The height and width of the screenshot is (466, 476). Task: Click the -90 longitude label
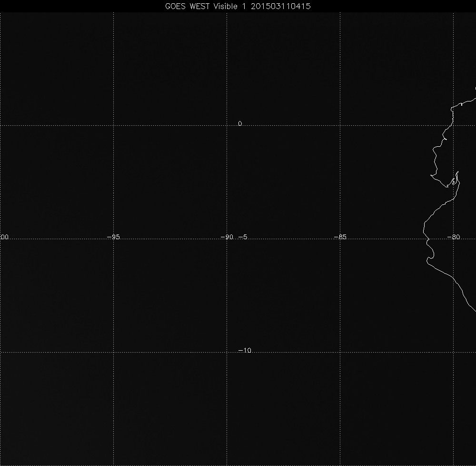click(x=227, y=237)
